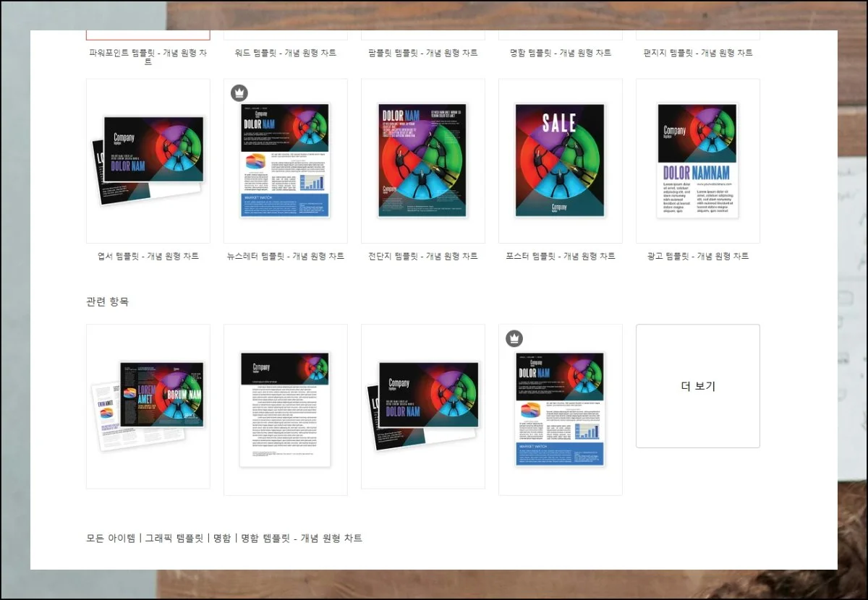Open 파워포인트 템플릿 - 개념 원형 차트 link
The height and width of the screenshot is (600, 868).
[148, 53]
